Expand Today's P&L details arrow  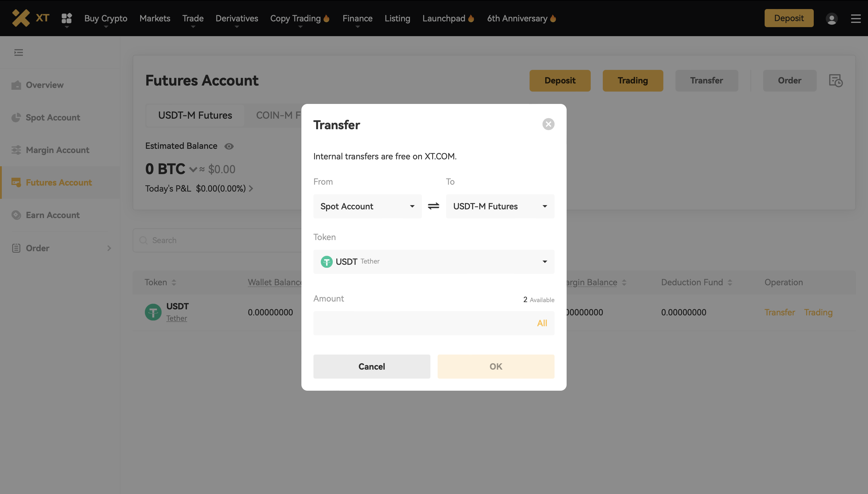coord(251,188)
